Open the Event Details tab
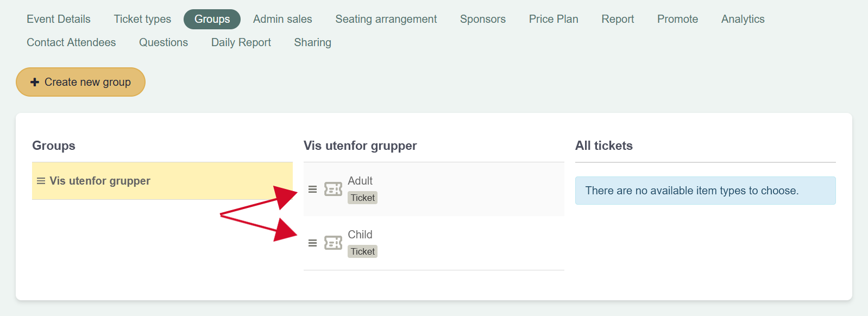Viewport: 868px width, 316px height. pyautogui.click(x=59, y=19)
